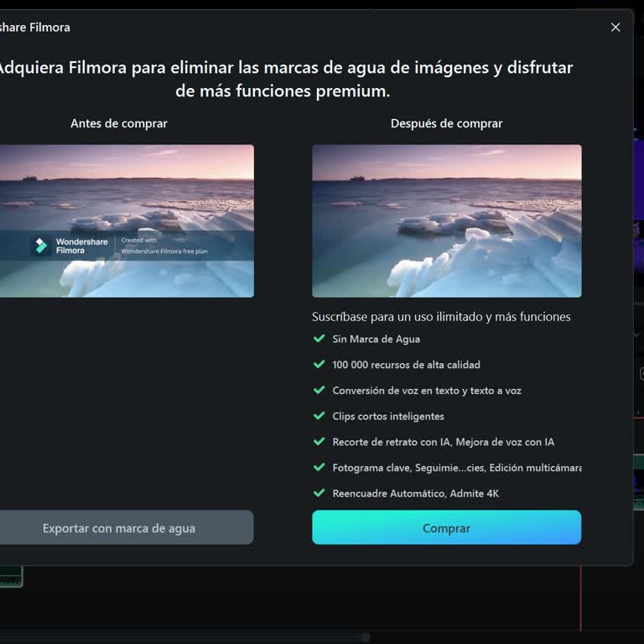The image size is (644, 644).
Task: Click '100 000 recursos de alta calidad'
Action: click(406, 365)
